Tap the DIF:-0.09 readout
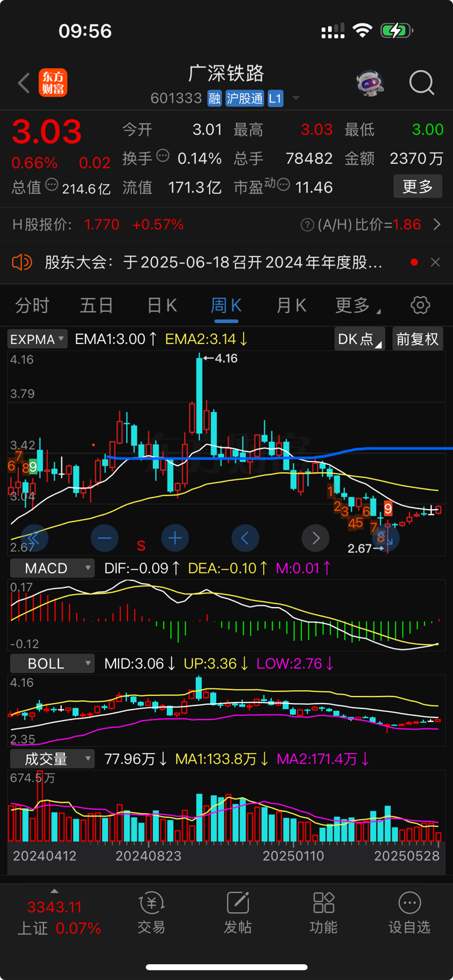 click(142, 568)
